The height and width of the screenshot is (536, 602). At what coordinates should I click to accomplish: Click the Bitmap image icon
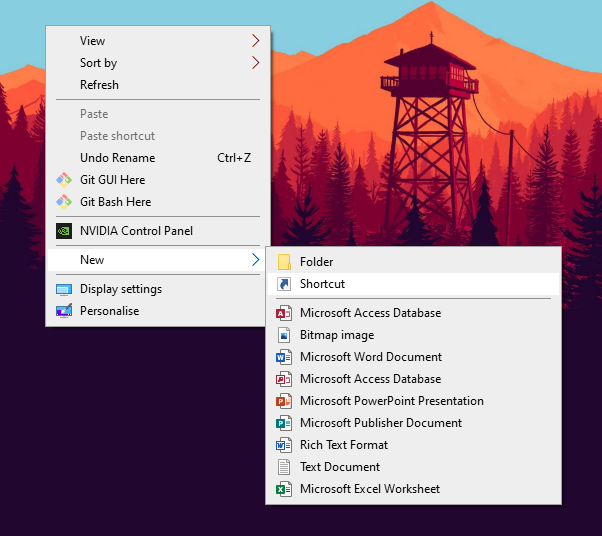coord(284,335)
